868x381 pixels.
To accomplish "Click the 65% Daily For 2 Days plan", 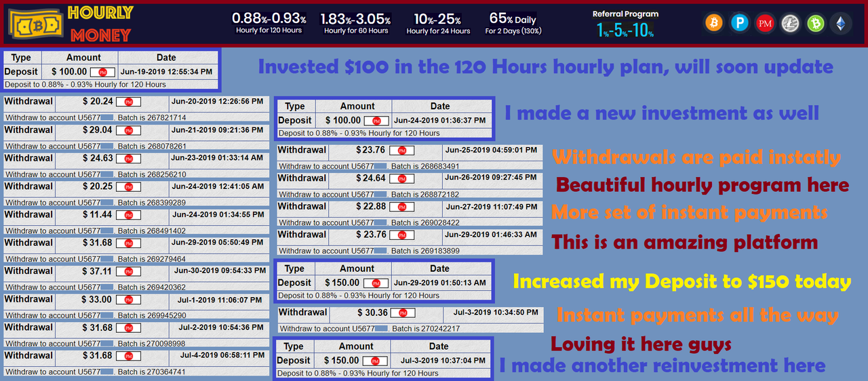I will tap(513, 23).
